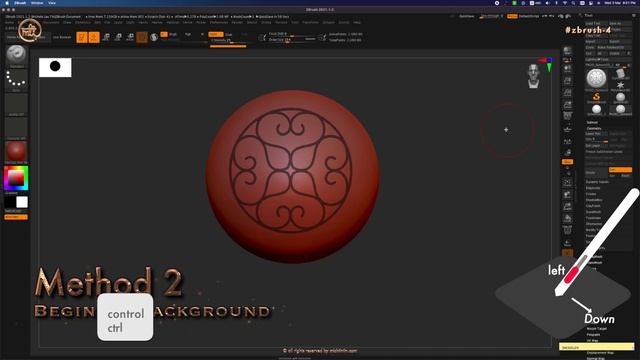Toggle Live Boolean
Viewport: 640px width, 360px height.
click(x=62, y=37)
